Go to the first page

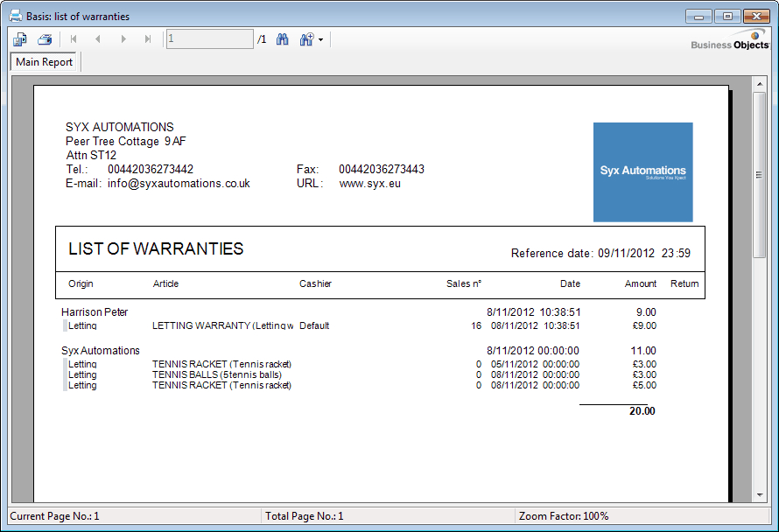tap(74, 39)
